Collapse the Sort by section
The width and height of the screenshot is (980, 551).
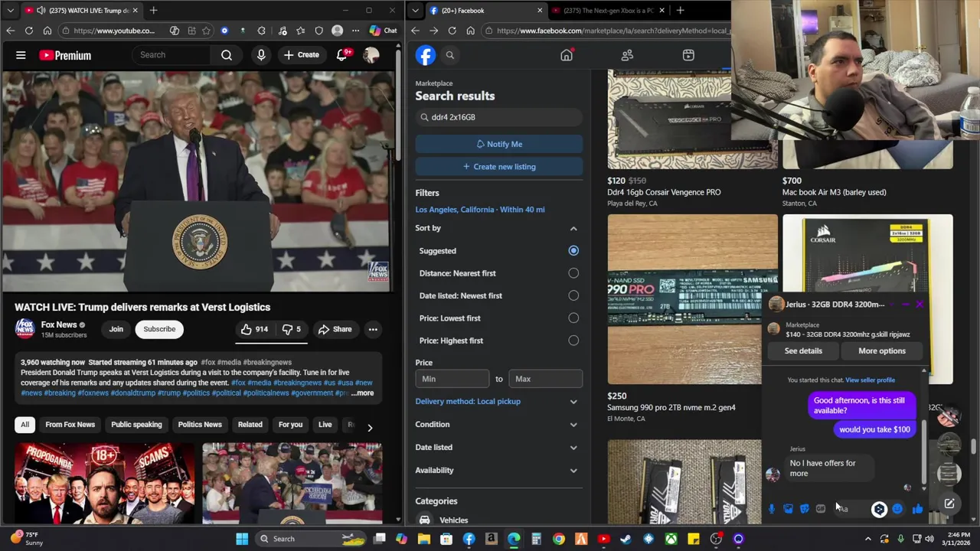tap(573, 228)
